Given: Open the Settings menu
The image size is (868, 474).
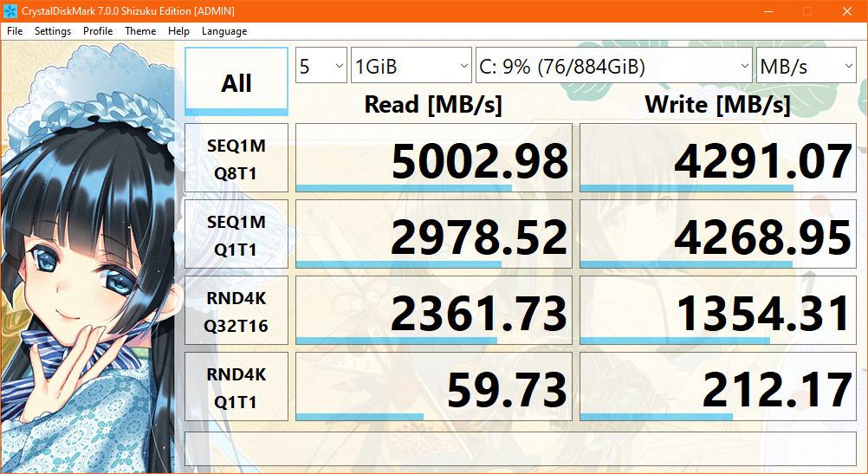Looking at the screenshot, I should click(53, 31).
